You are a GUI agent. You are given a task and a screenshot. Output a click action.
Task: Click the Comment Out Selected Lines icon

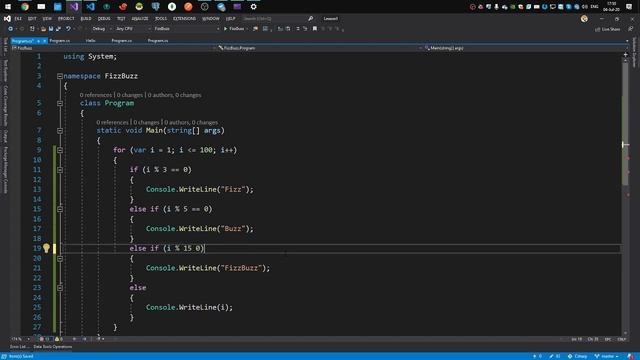(298, 29)
